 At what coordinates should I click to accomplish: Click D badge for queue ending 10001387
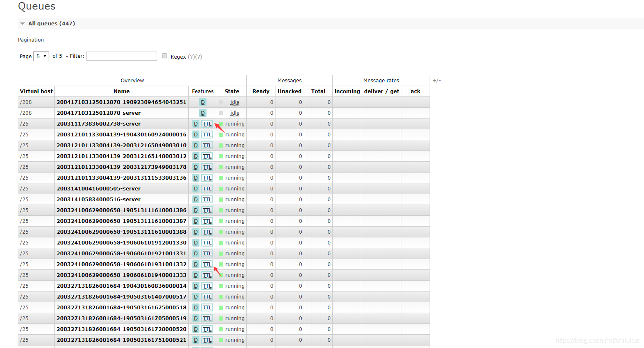pyautogui.click(x=196, y=221)
